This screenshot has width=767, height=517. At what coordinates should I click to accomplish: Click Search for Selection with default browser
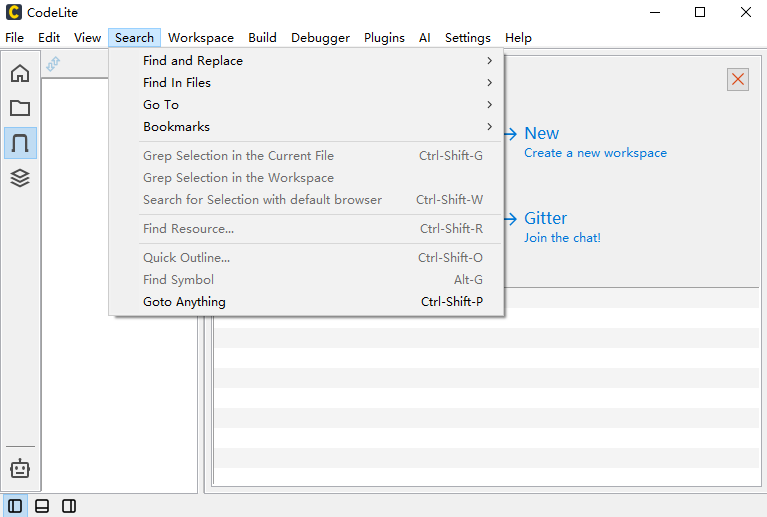click(307, 200)
